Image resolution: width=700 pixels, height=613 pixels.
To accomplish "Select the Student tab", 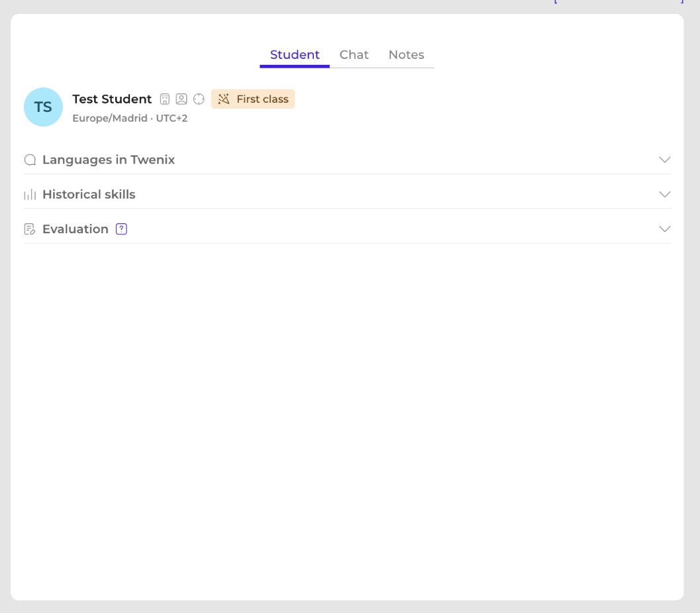I will [295, 55].
